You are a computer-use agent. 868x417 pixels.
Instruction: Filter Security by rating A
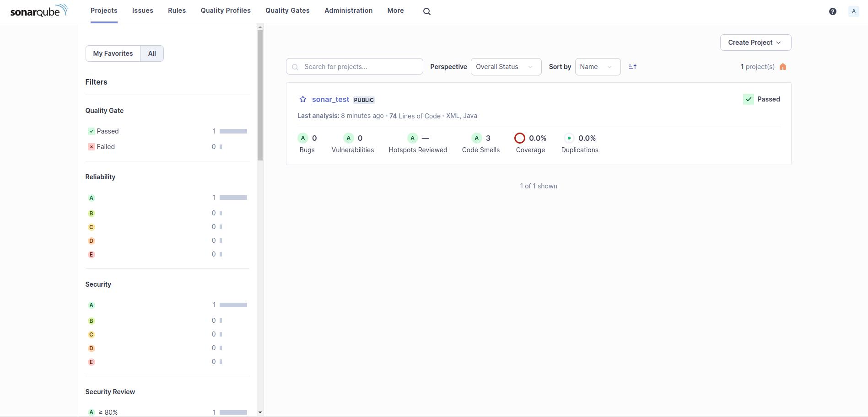coord(167,305)
